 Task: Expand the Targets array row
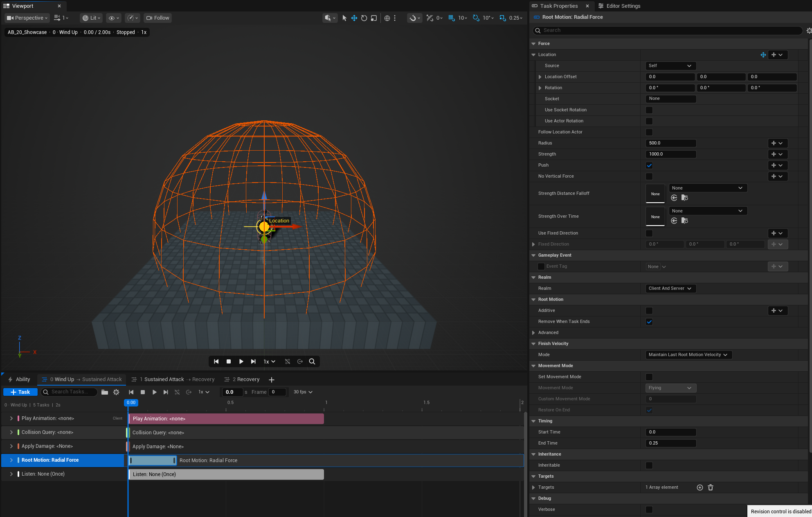pyautogui.click(x=533, y=488)
